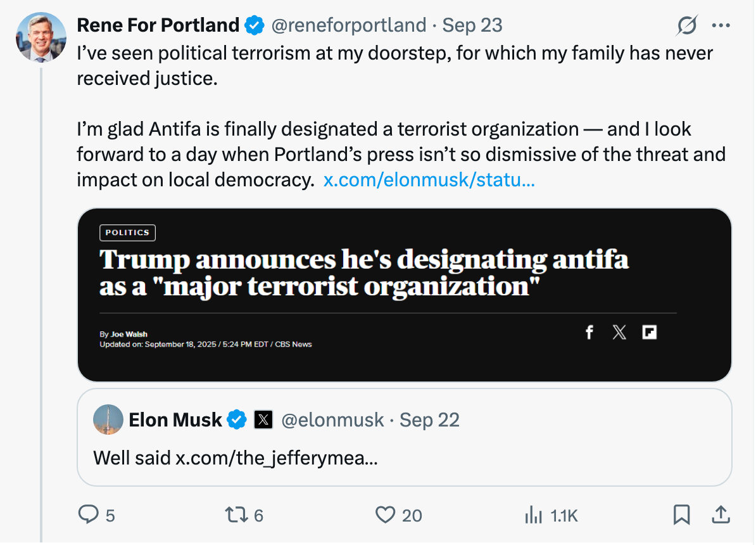Viewport: 756px width, 545px height.
Task: Open the quoted Elon Musk post
Action: coord(404,456)
